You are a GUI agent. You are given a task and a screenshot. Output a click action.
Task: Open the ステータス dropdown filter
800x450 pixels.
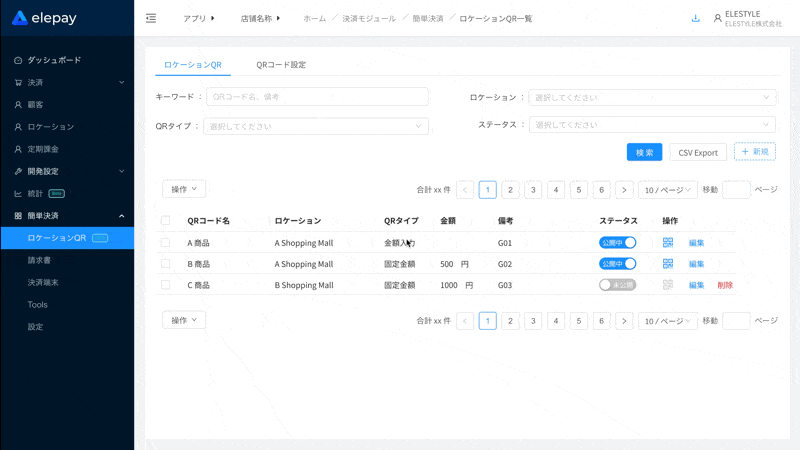coord(653,125)
